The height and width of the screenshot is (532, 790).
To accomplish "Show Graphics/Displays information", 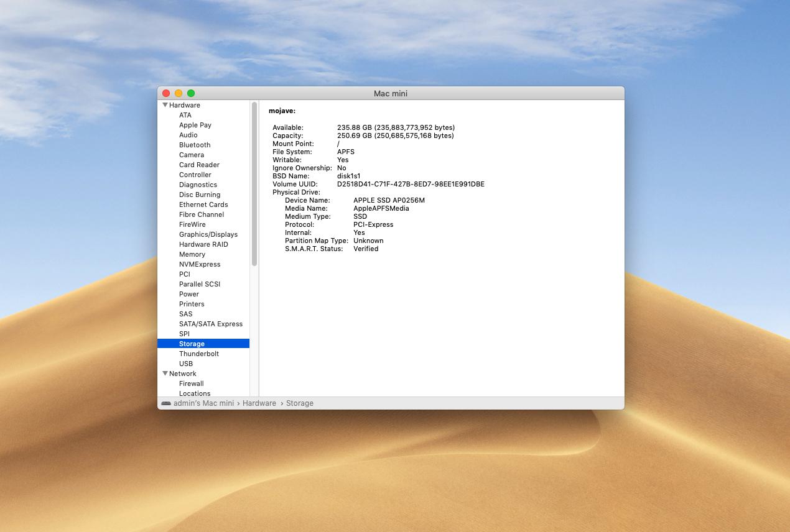I will [x=208, y=234].
